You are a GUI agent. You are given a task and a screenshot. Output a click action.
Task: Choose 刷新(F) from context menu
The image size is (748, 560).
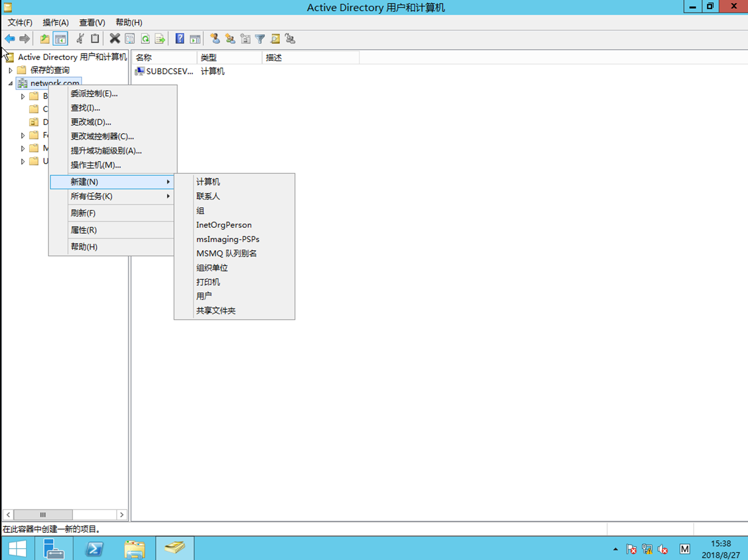coord(112,213)
